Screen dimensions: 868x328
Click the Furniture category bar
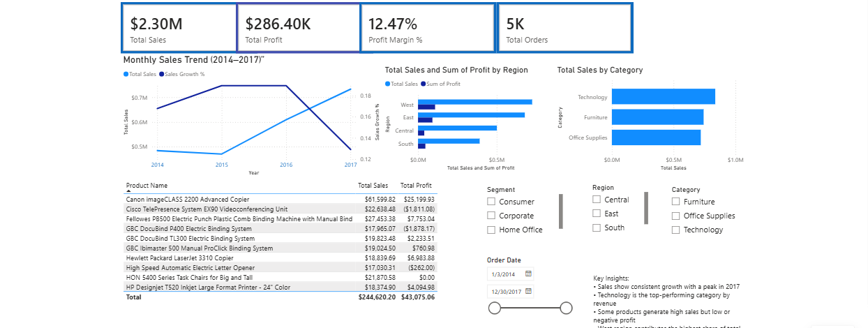pyautogui.click(x=657, y=117)
